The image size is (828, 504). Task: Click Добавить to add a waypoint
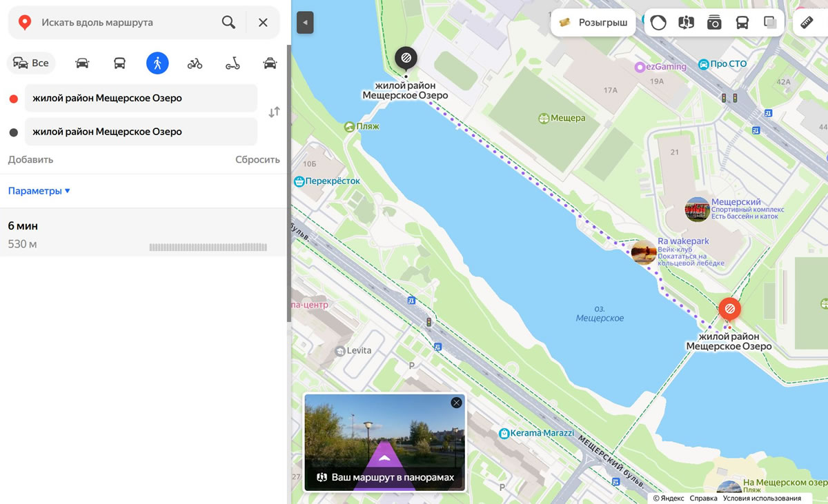[30, 160]
